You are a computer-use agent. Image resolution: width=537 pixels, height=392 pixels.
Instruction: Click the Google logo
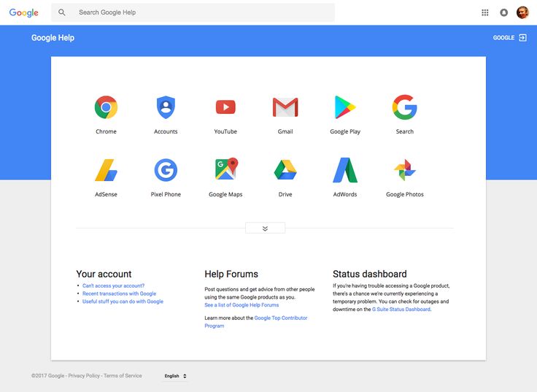click(23, 12)
